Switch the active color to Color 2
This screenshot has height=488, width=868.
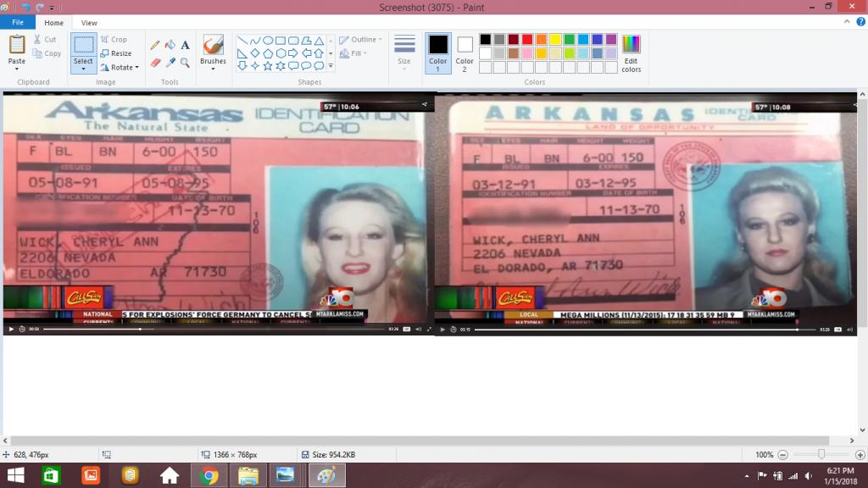pos(465,52)
